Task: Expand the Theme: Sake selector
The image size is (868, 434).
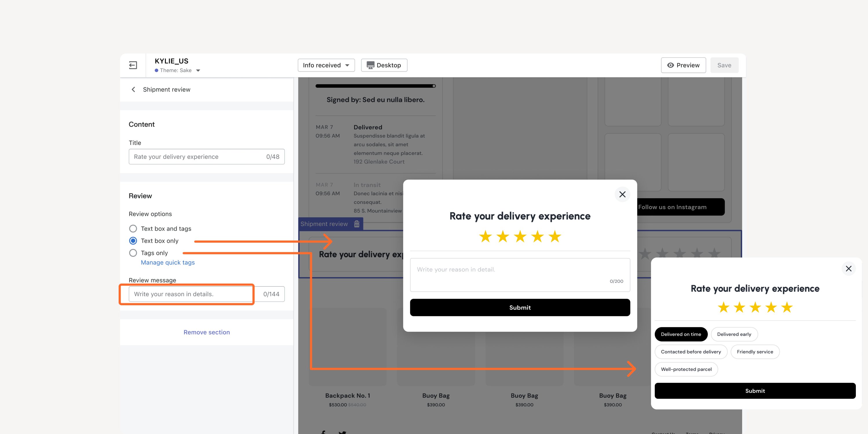Action: pos(178,70)
